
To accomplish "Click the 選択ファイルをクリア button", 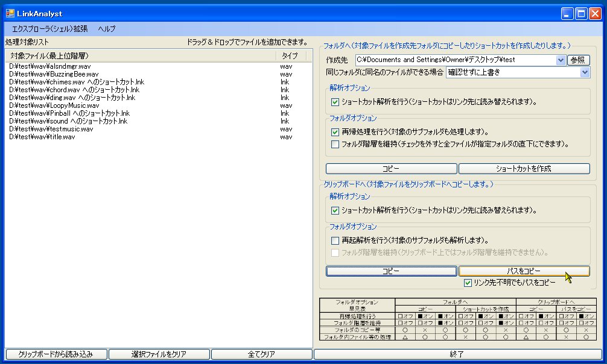I will 159,354.
